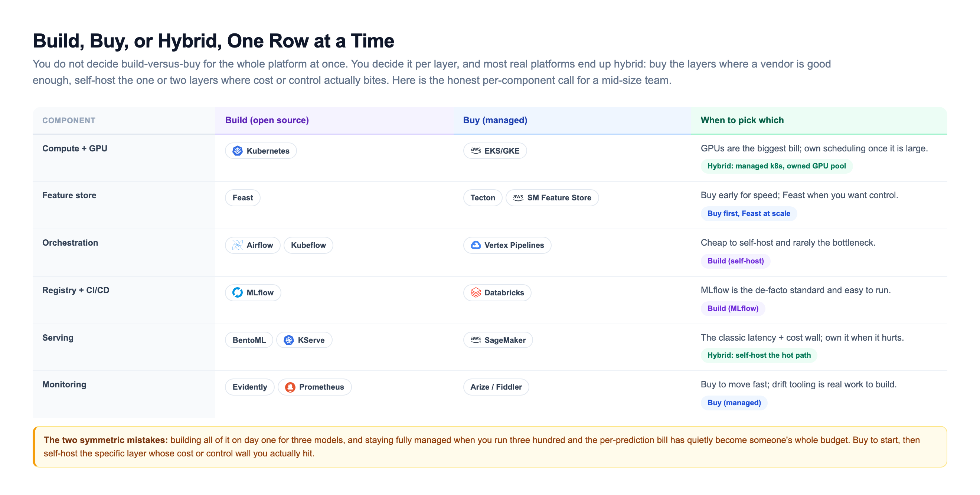Image resolution: width=980 pixels, height=495 pixels.
Task: Click the AWS logo in SM Feature Store chip
Action: [518, 197]
